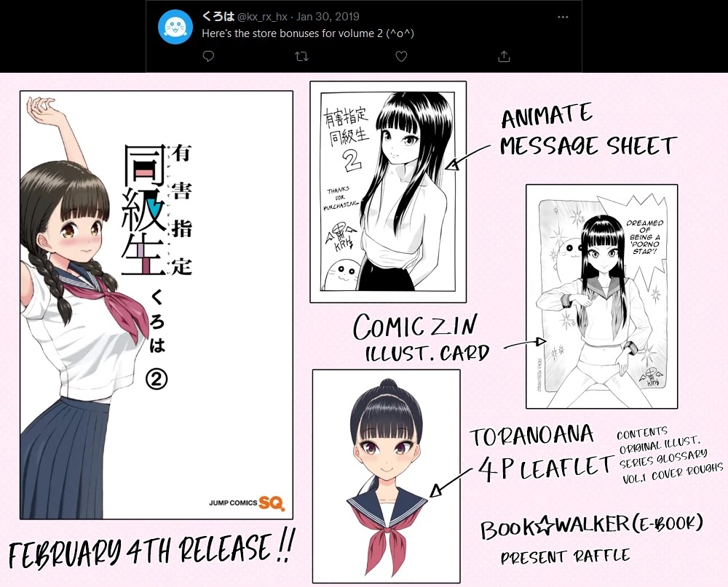The height and width of the screenshot is (587, 728).
Task: Click the circled volume number 2 on cover
Action: (x=158, y=380)
